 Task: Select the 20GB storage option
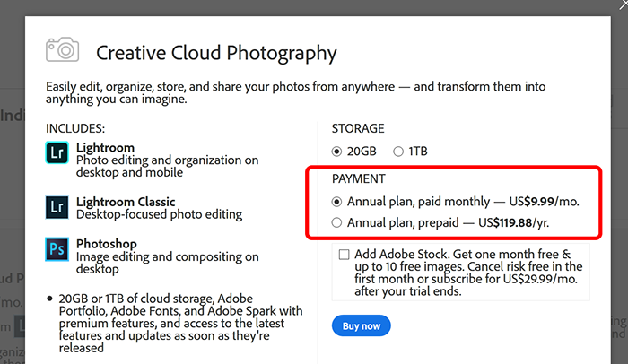click(x=336, y=152)
